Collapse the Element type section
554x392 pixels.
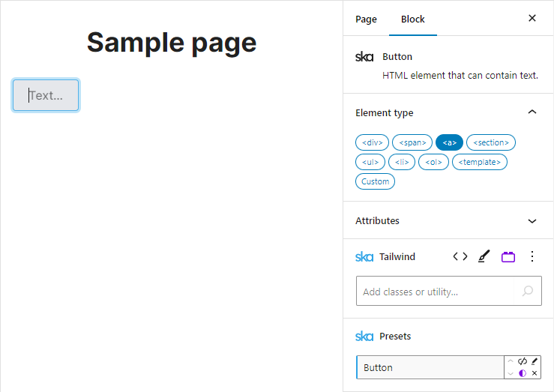[532, 112]
